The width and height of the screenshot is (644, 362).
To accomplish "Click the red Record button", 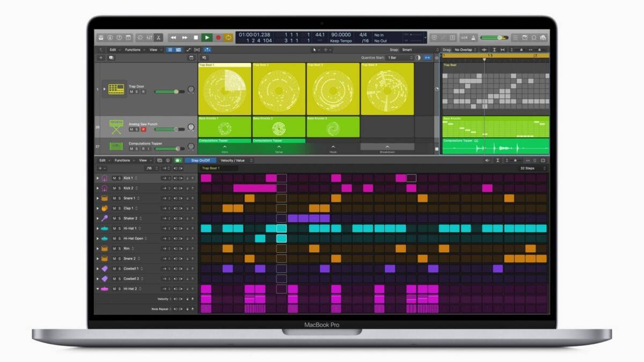I will [218, 38].
